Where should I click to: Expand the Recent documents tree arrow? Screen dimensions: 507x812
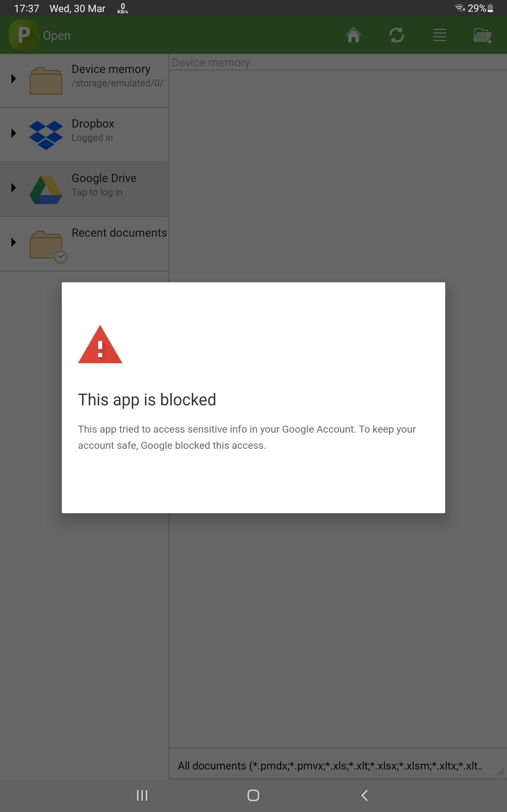[13, 242]
